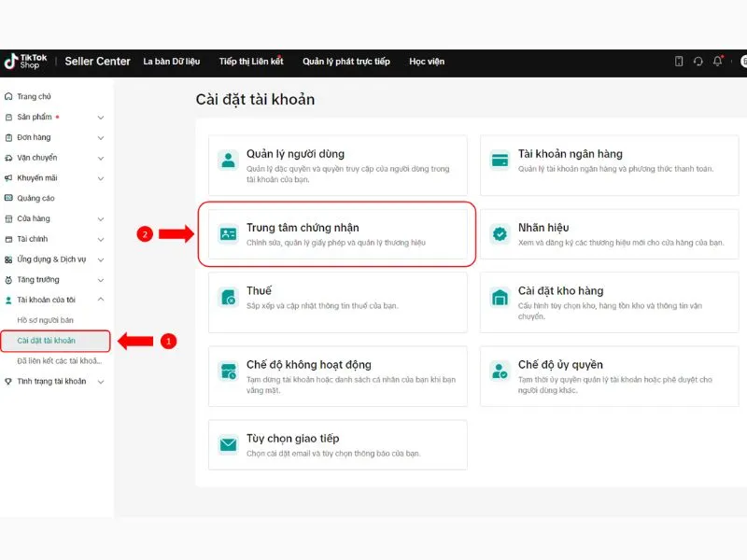Click the Trung tâm chứng nhận ID card icon

pyautogui.click(x=228, y=234)
